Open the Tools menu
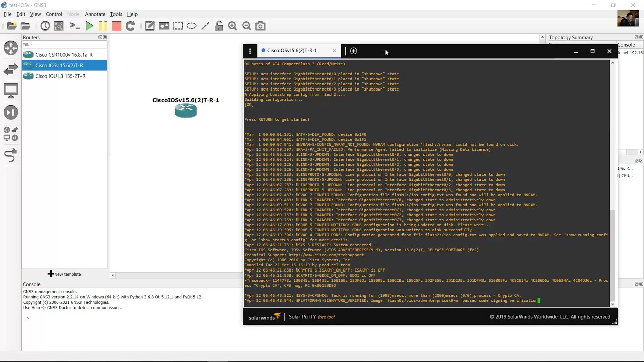This screenshot has width=644, height=362. [x=116, y=14]
